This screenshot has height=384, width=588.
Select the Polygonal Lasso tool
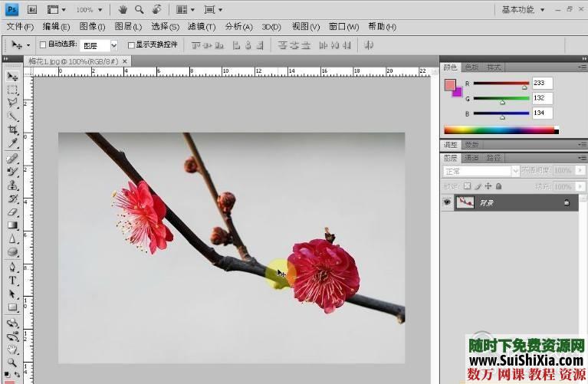pyautogui.click(x=12, y=103)
